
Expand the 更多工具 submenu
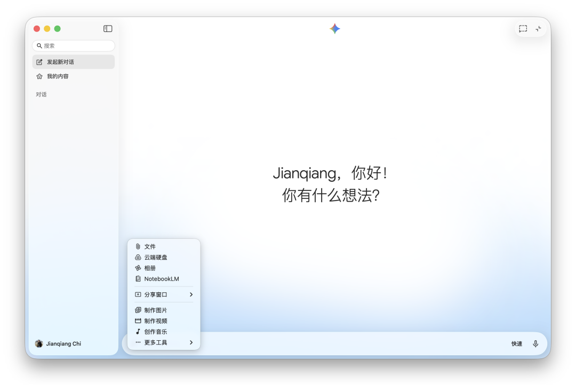tap(164, 342)
